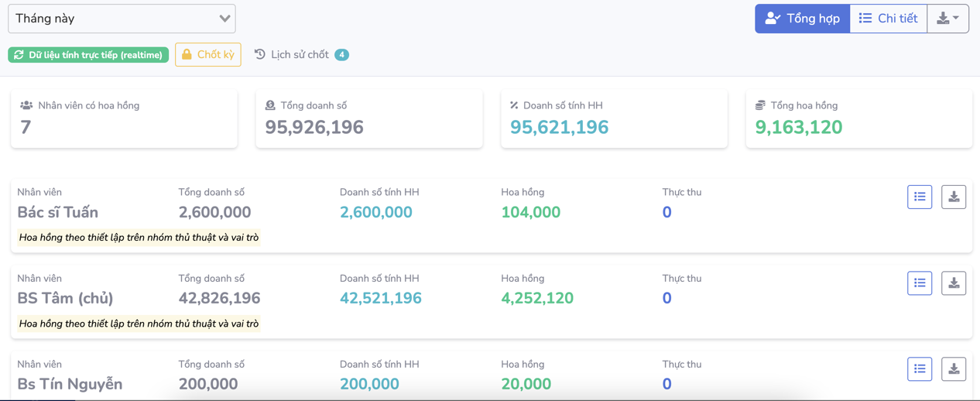Select the Tổng doanh số summary card

(x=368, y=118)
